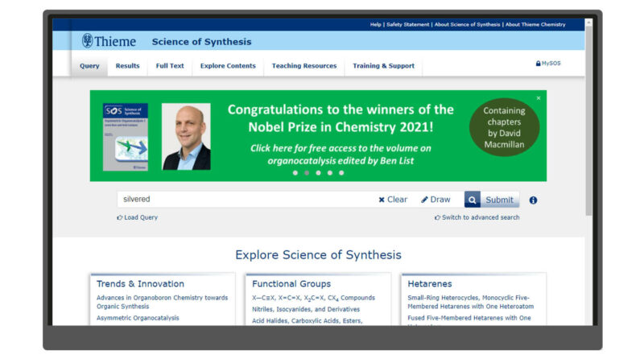Click 'Explore Science of Synthesis' heading
This screenshot has height=359, width=644.
pyautogui.click(x=318, y=254)
